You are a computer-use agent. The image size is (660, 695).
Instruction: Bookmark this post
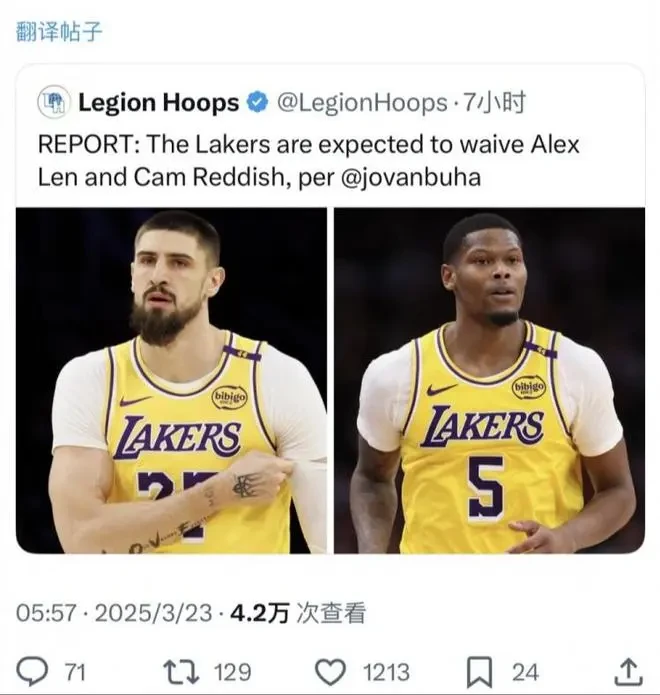480,672
